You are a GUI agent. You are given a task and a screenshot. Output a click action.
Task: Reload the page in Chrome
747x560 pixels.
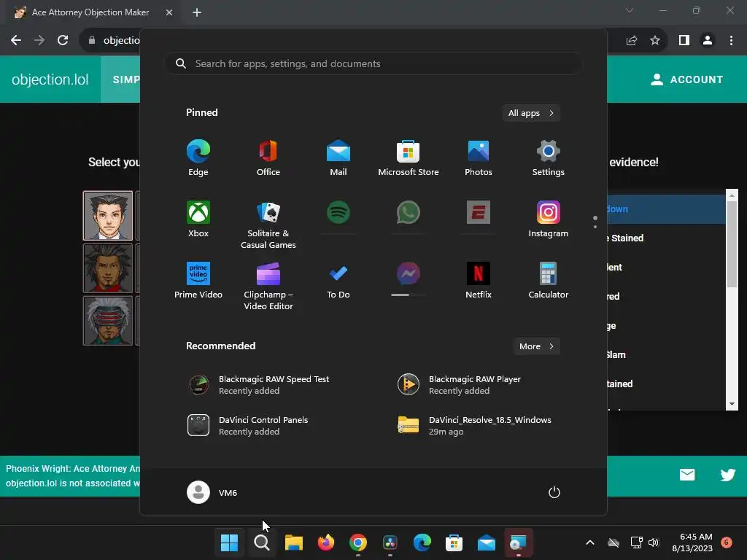point(63,41)
